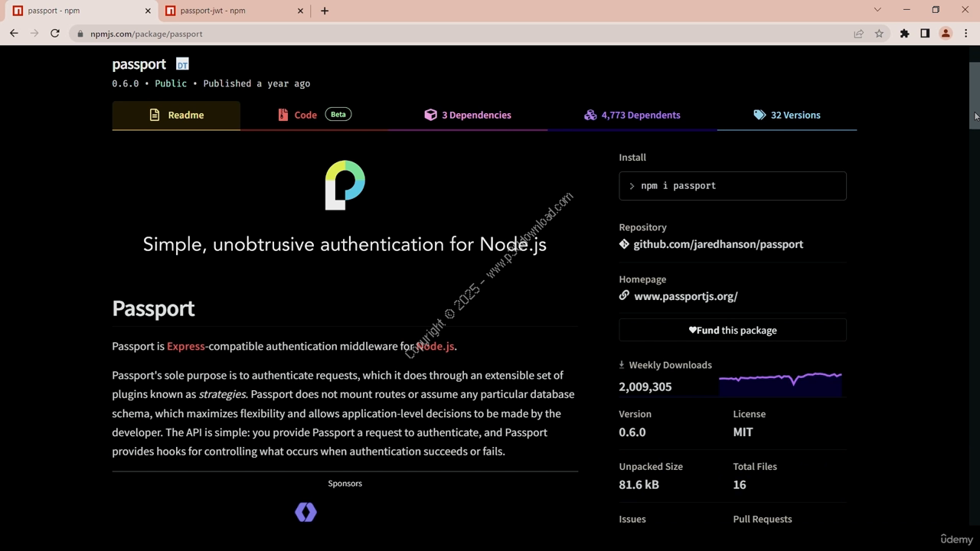Viewport: 980px width, 551px height.
Task: Toggle the browser side panel icon
Action: click(x=925, y=34)
